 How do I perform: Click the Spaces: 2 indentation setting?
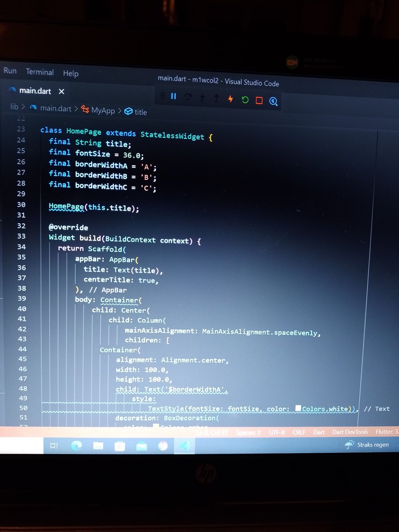(x=248, y=433)
